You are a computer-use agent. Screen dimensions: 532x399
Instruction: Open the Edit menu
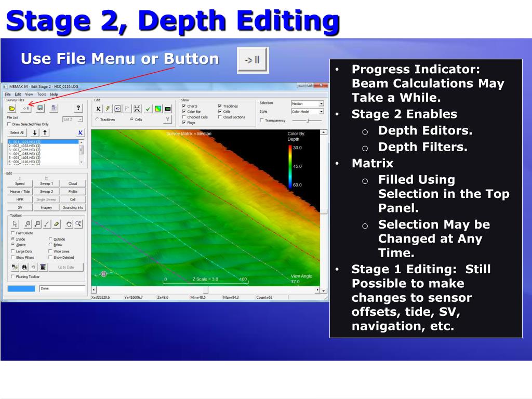click(x=18, y=95)
